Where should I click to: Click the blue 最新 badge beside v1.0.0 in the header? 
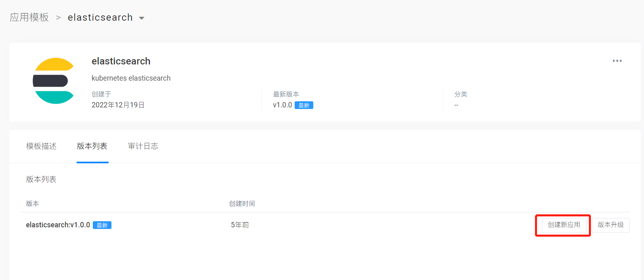click(x=304, y=105)
